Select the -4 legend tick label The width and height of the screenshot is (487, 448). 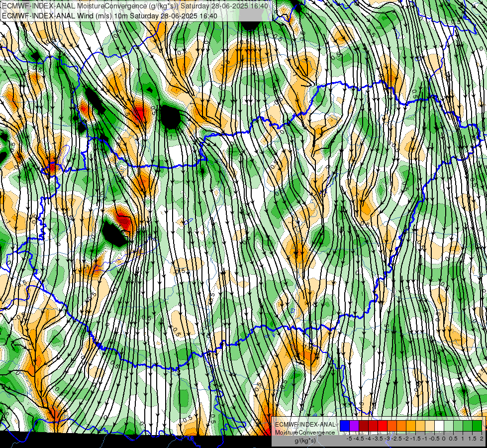pos(368,439)
